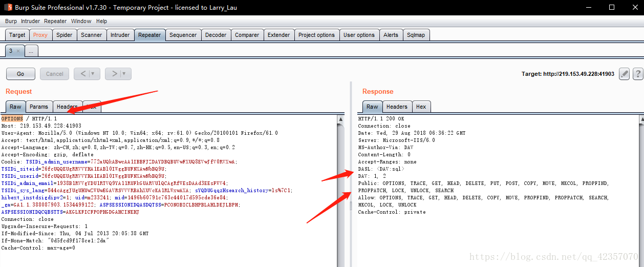The height and width of the screenshot is (267, 644).
Task: Open the Sqlmap tab
Action: [416, 35]
